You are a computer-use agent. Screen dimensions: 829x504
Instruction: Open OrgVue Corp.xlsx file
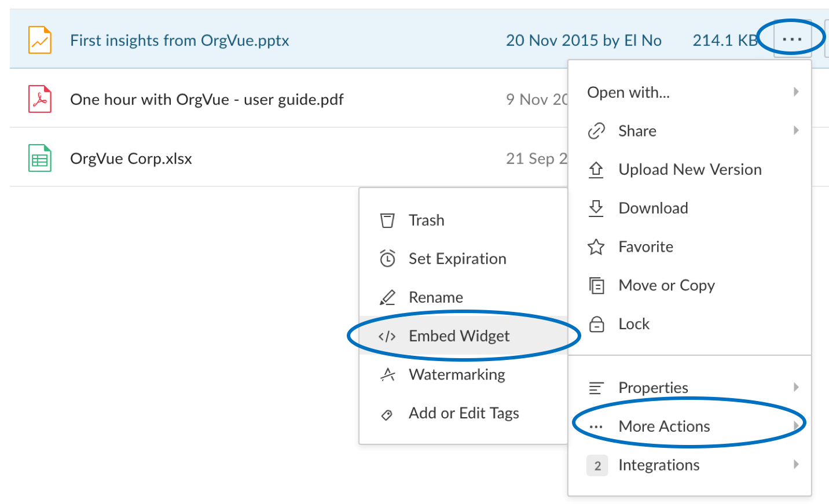click(131, 159)
